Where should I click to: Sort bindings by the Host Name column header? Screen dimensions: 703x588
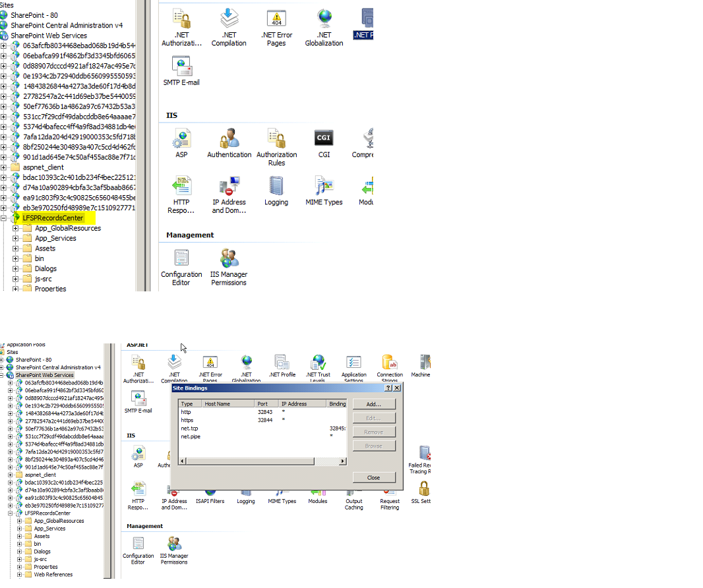pyautogui.click(x=228, y=404)
